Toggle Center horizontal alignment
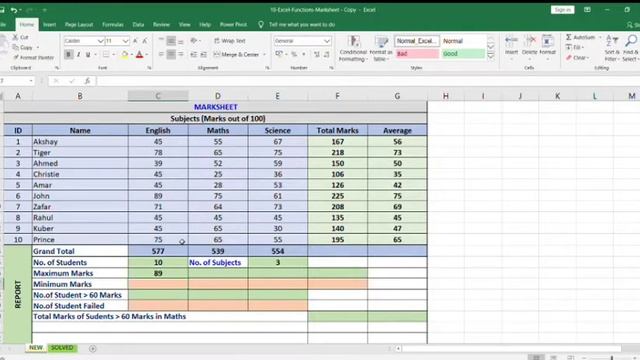The image size is (640, 360). (x=171, y=54)
